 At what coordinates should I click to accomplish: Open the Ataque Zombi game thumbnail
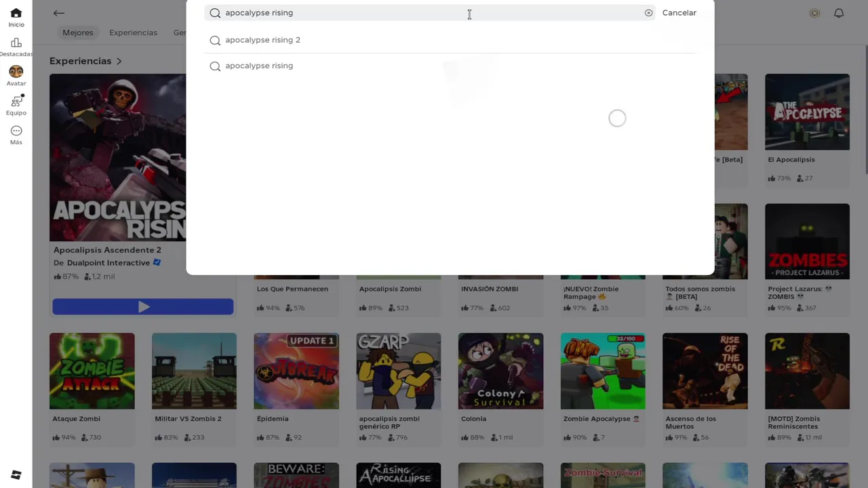point(92,371)
